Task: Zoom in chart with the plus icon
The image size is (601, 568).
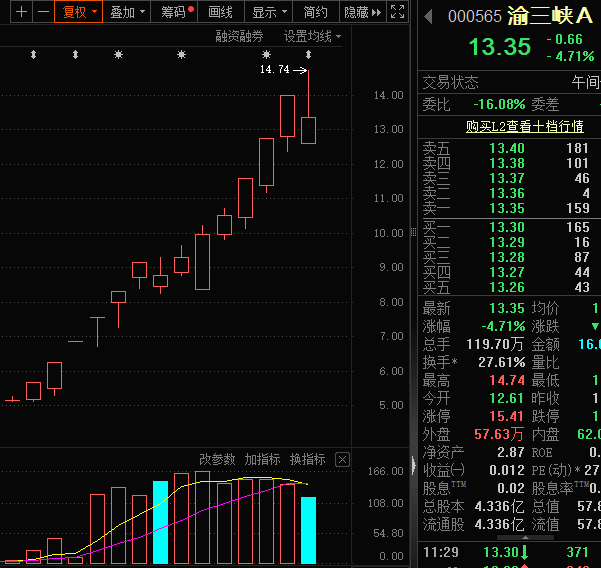Action: click(x=21, y=12)
